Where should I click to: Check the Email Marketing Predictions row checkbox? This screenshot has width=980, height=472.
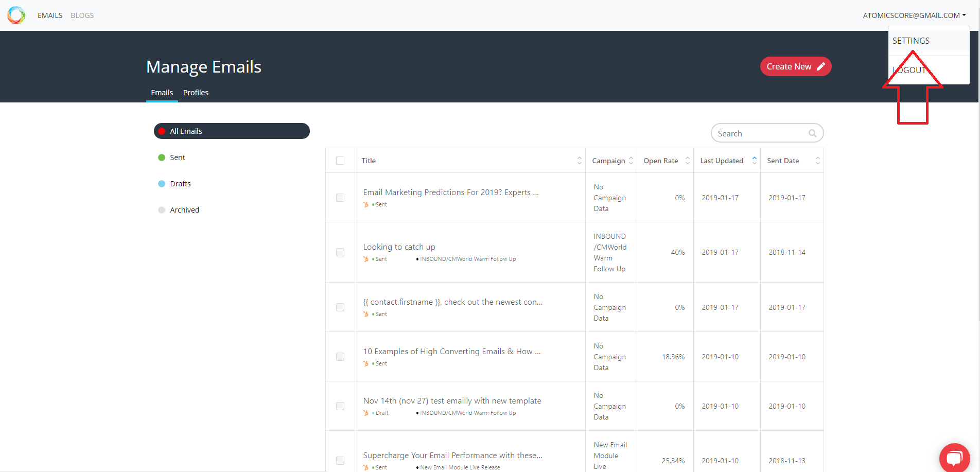[x=340, y=198]
